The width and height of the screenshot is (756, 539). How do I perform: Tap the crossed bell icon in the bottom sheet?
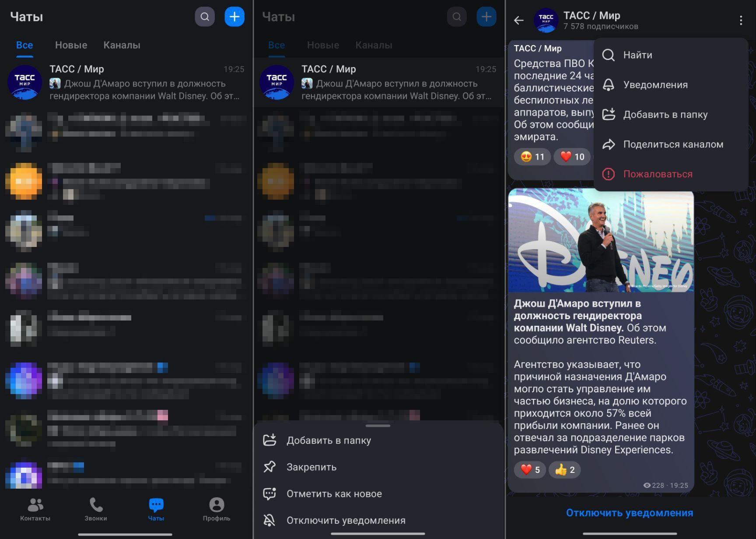[269, 520]
